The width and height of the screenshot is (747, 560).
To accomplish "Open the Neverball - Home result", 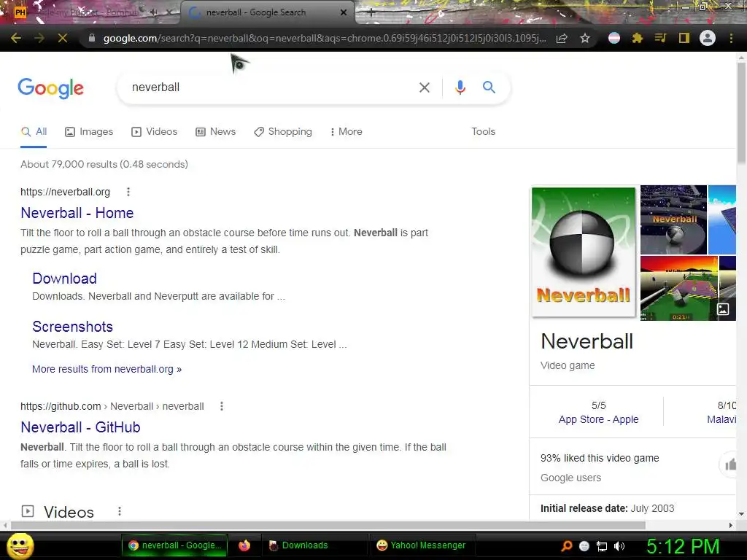I will (77, 213).
